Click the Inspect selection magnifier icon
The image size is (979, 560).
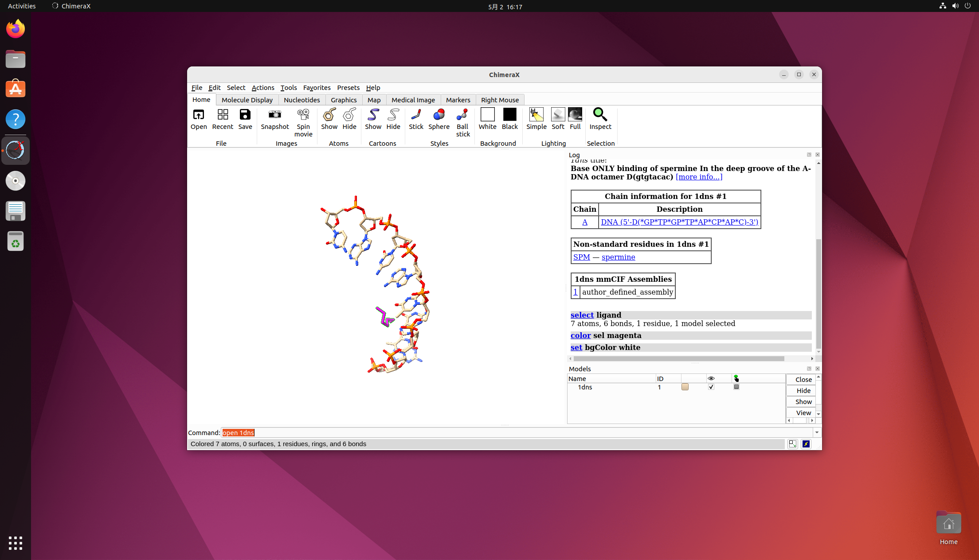pos(600,115)
